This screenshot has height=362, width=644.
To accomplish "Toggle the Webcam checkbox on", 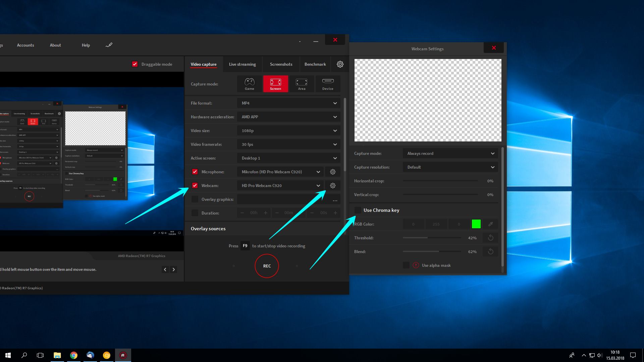I will [195, 185].
